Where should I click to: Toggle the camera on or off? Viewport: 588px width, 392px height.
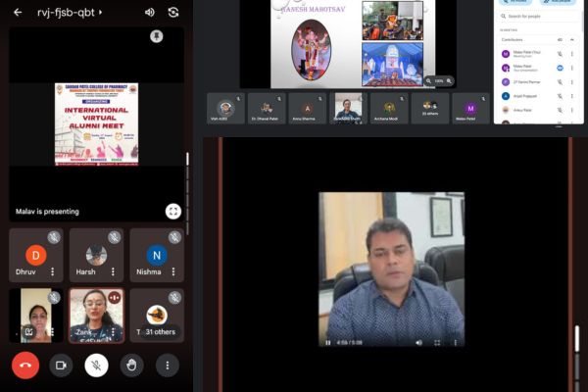61,365
